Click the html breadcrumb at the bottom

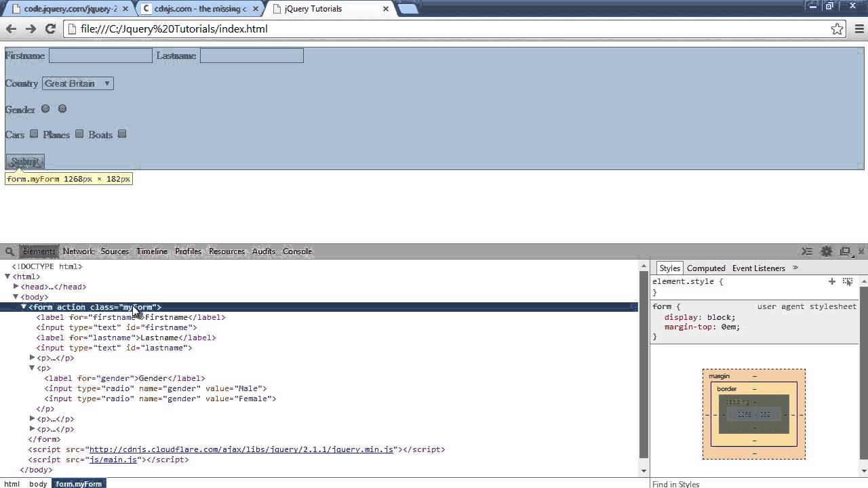(12, 484)
